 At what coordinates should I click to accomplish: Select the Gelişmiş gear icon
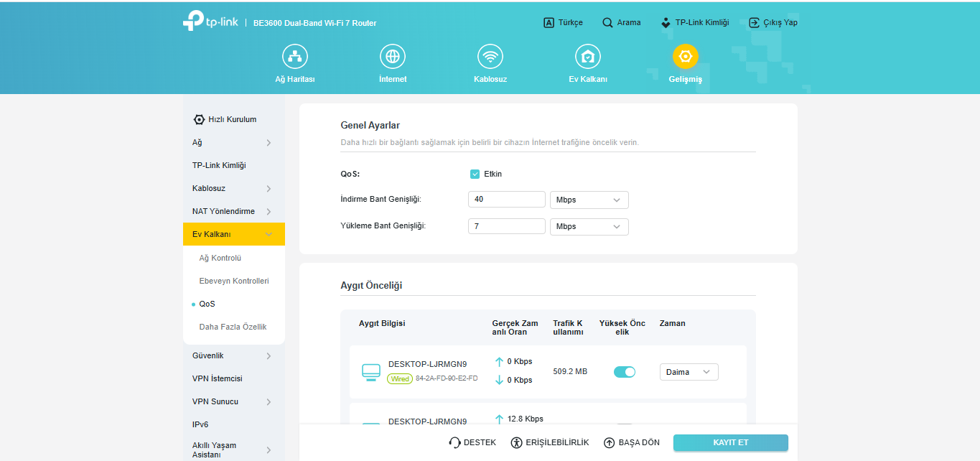tap(686, 56)
